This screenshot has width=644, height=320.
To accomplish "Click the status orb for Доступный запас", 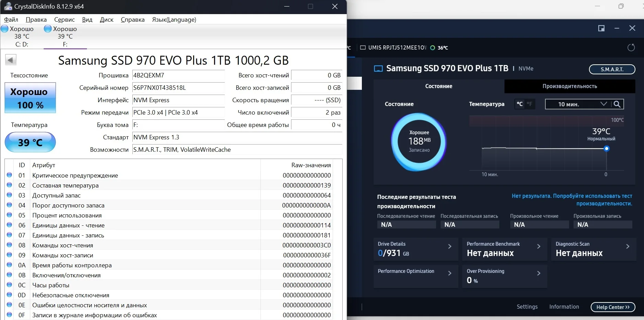I will coord(9,195).
